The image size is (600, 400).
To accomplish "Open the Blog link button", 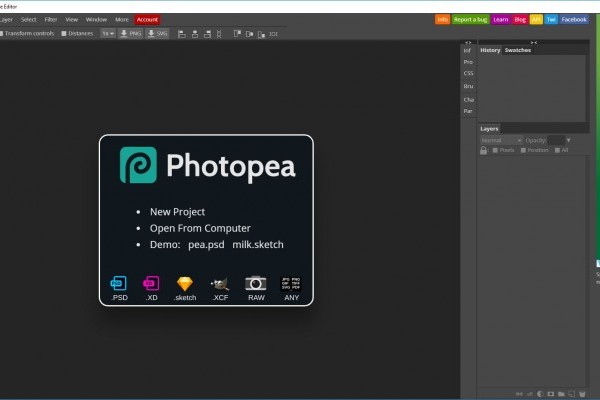I will click(520, 20).
